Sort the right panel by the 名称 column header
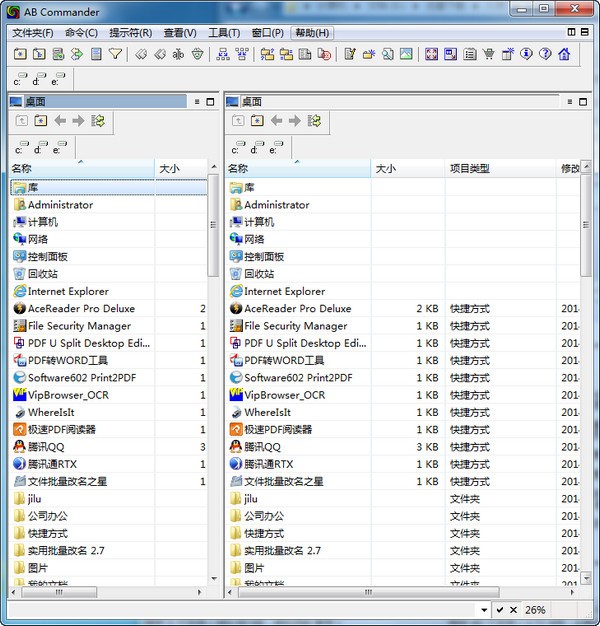This screenshot has width=600, height=626. click(298, 168)
